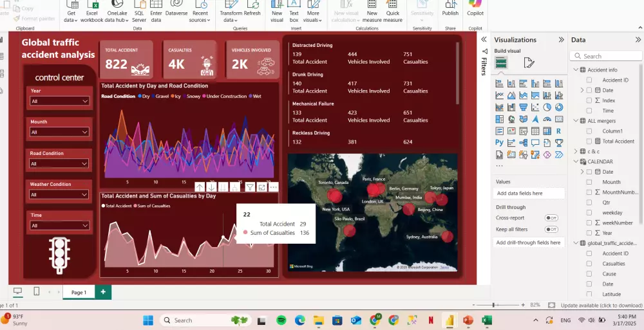The height and width of the screenshot is (330, 644).
Task: Select the gauge visual
Action: [x=547, y=120]
